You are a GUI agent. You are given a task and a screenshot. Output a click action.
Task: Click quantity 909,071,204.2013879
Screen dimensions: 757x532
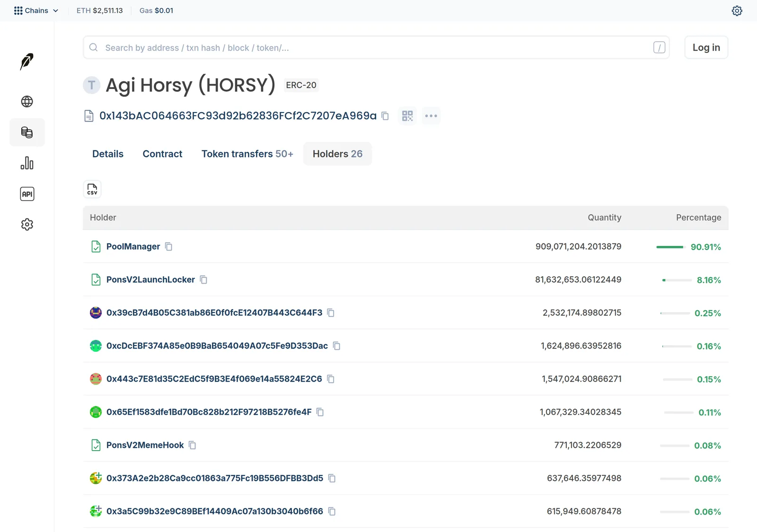(x=578, y=246)
